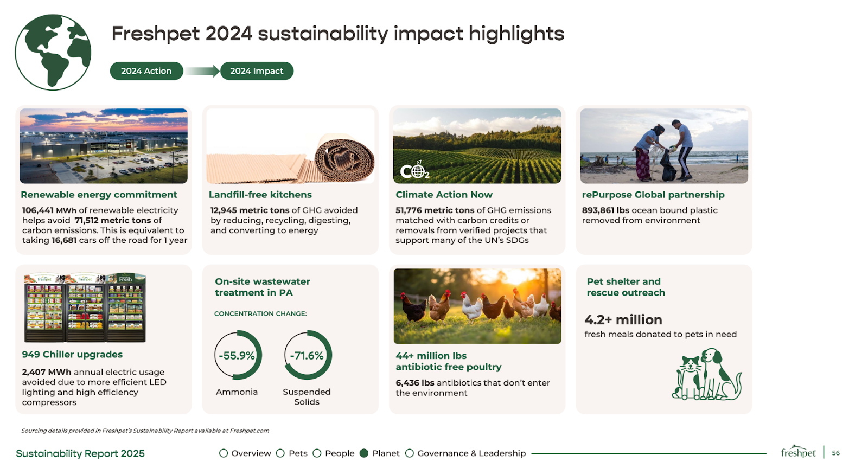This screenshot has width=868, height=468.
Task: Click the CONCENTRATION CHANGE label
Action: point(260,313)
